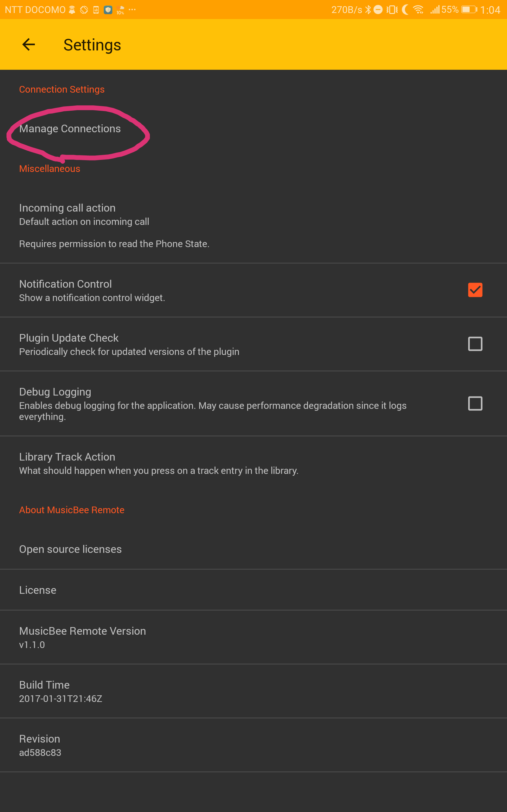Screen dimensions: 507x812
Task: Tap the Revision ad588c83 entry
Action: coord(253,745)
